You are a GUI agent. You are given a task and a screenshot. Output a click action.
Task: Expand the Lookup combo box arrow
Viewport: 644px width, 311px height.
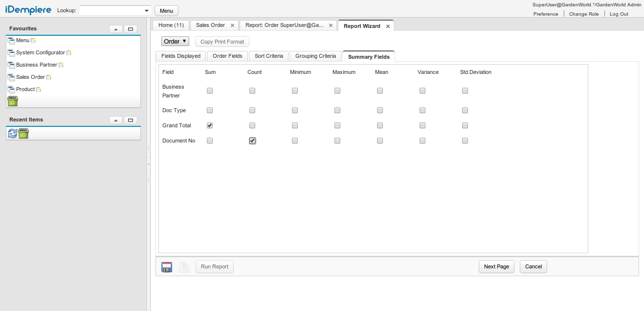147,11
